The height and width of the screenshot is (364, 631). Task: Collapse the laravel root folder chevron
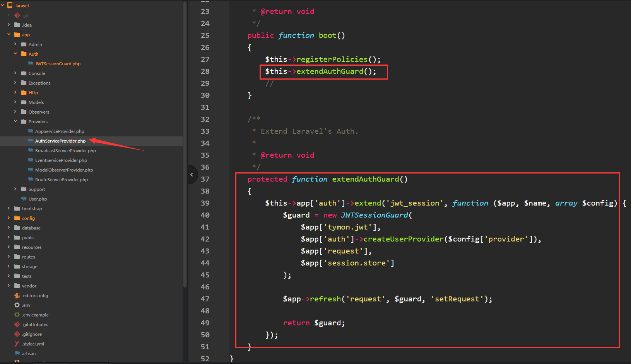2,5
